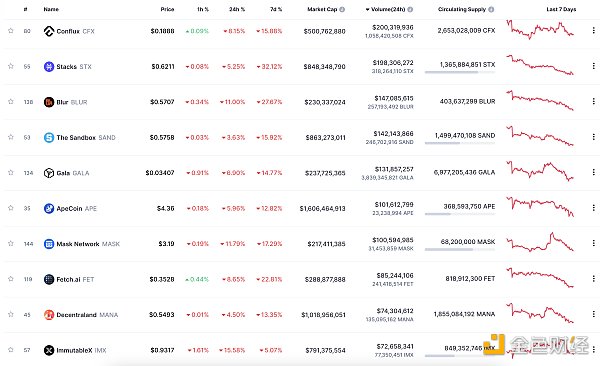Screen dimensions: 600x366
Task: Open the more options menu for Conflux
Action: (x=593, y=30)
